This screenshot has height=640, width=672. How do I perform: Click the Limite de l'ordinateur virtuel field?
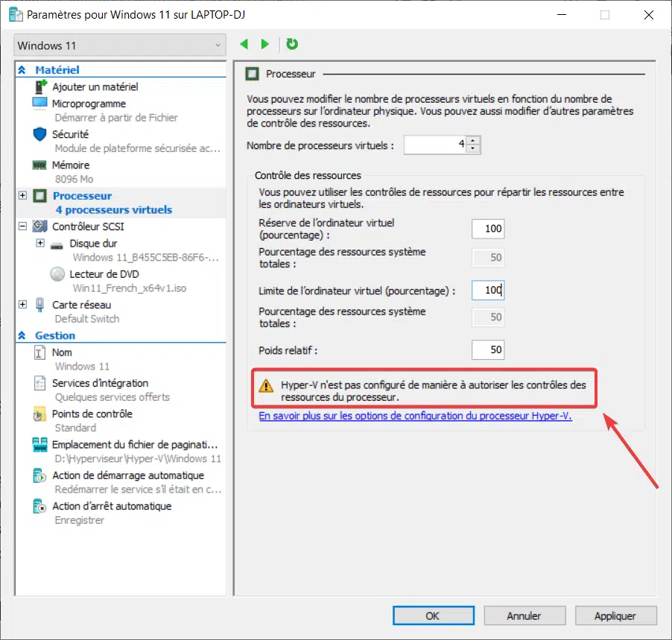[x=488, y=291]
